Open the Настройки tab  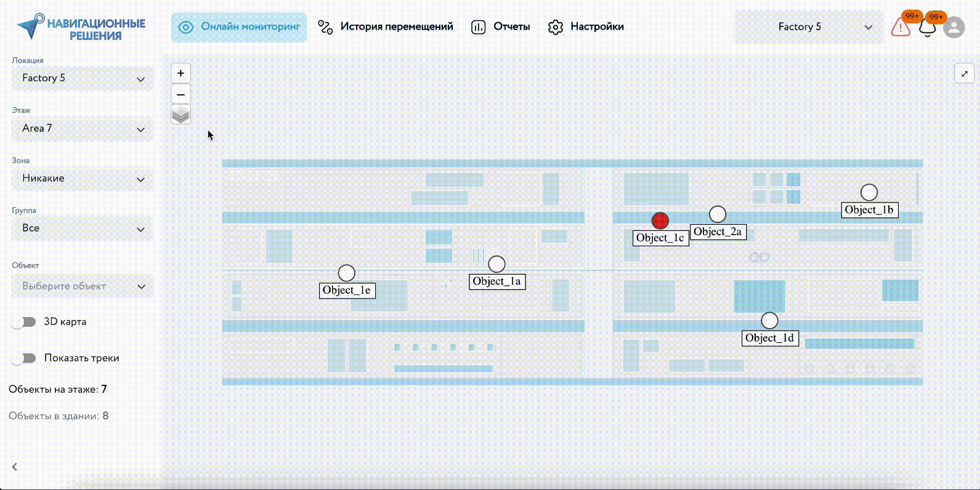[586, 27]
